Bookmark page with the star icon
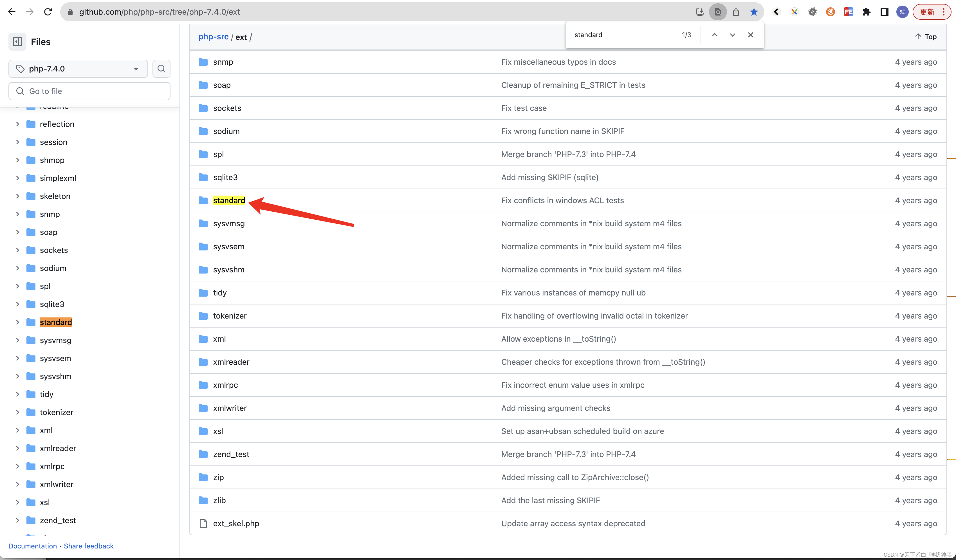This screenshot has width=956, height=560. pyautogui.click(x=754, y=12)
